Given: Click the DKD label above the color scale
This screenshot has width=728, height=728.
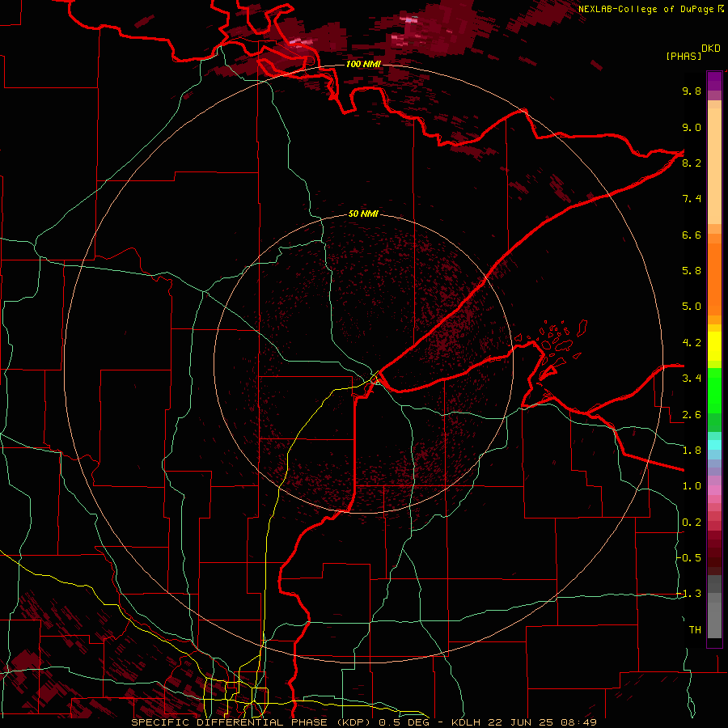Looking at the screenshot, I should click(711, 49).
